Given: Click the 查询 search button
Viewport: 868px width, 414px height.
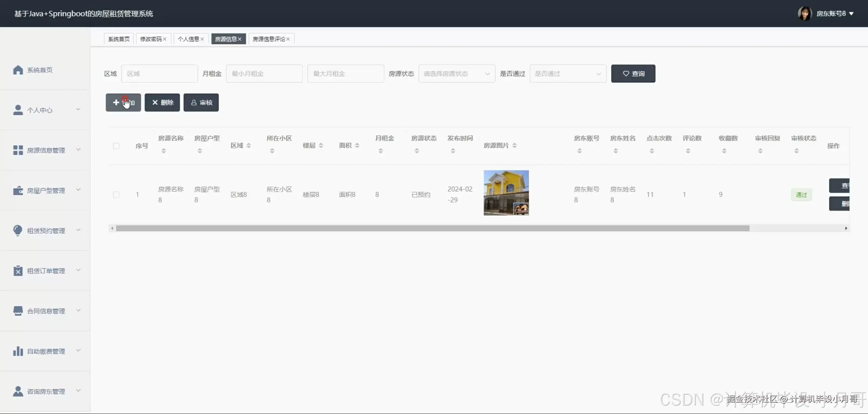Looking at the screenshot, I should click(633, 74).
